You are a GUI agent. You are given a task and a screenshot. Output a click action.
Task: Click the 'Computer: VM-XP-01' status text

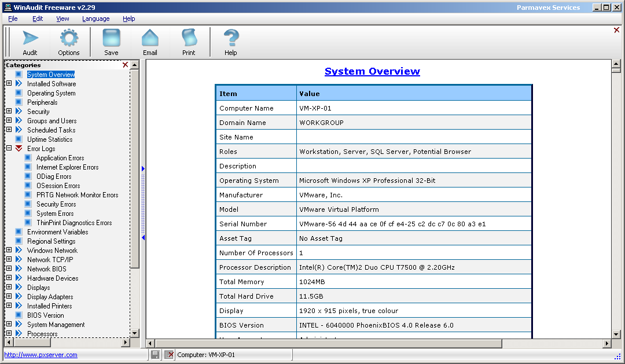(206, 355)
